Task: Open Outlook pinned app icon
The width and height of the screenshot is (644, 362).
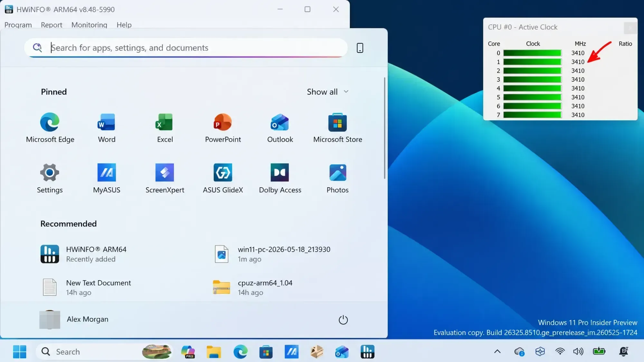Action: coord(280,128)
